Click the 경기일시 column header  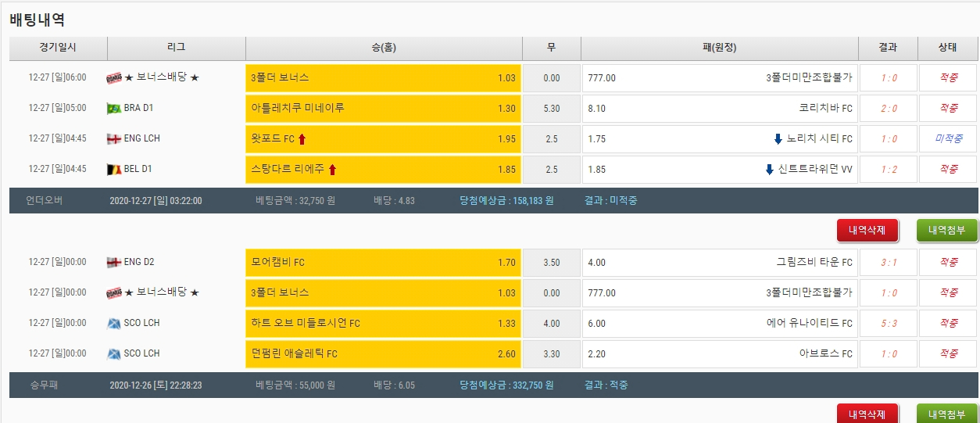[58, 48]
